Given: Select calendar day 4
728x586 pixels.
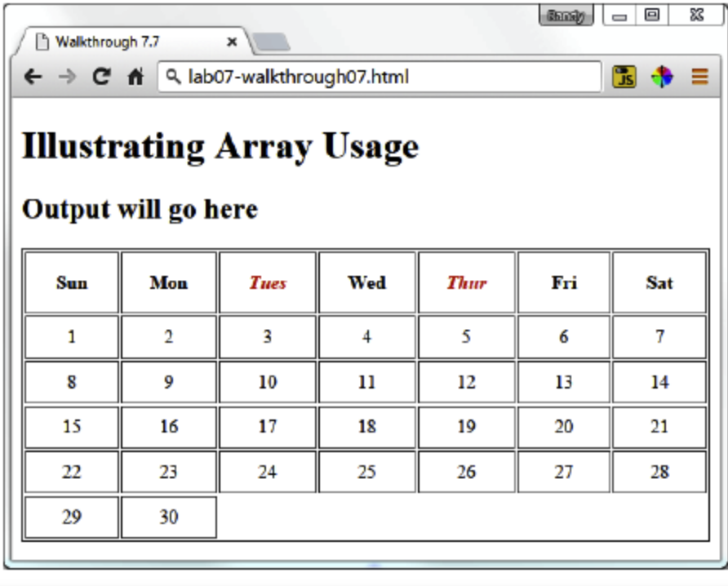Looking at the screenshot, I should tap(366, 336).
